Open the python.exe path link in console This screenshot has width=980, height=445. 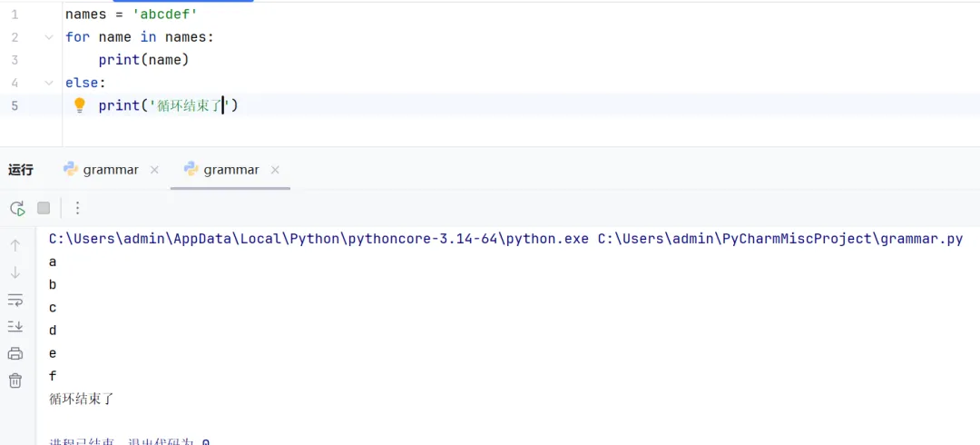[x=318, y=239]
